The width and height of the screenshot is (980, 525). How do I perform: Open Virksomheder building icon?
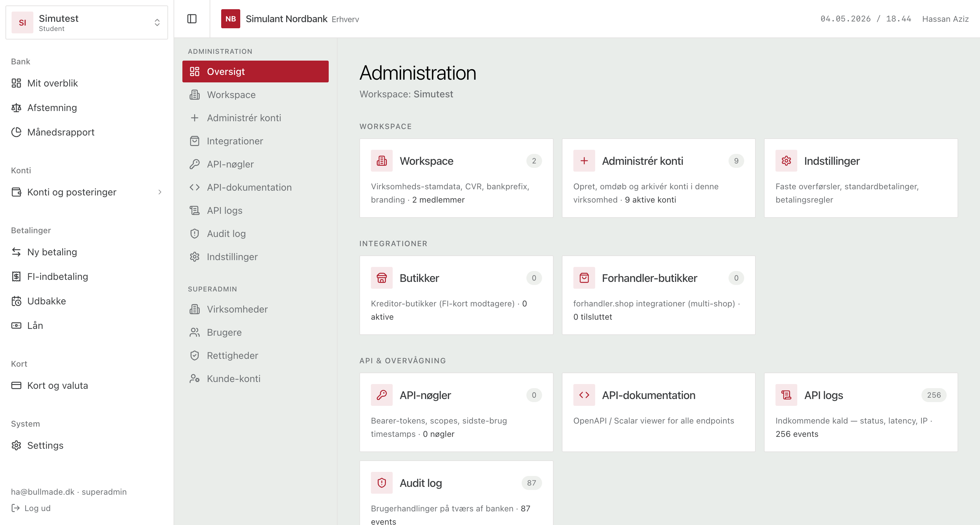(x=194, y=309)
